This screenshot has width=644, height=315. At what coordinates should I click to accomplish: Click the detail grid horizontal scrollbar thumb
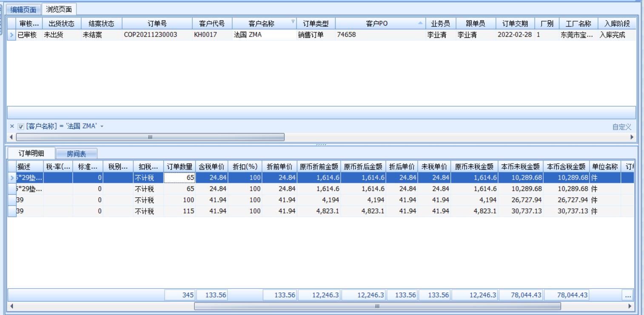[377, 306]
